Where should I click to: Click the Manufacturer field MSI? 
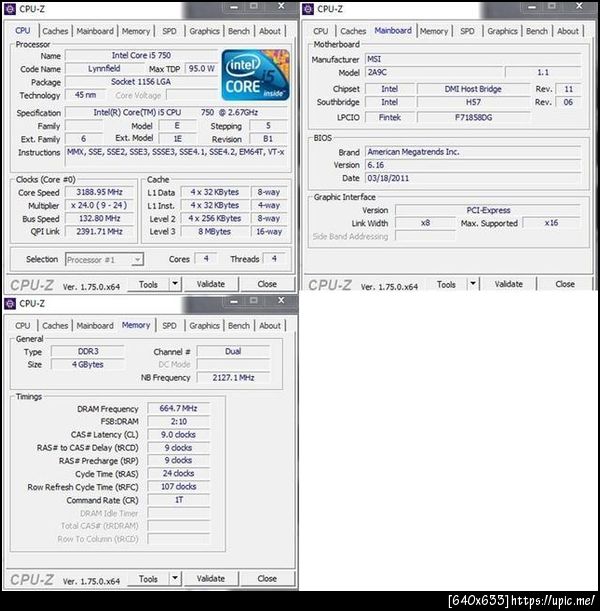coord(473,59)
